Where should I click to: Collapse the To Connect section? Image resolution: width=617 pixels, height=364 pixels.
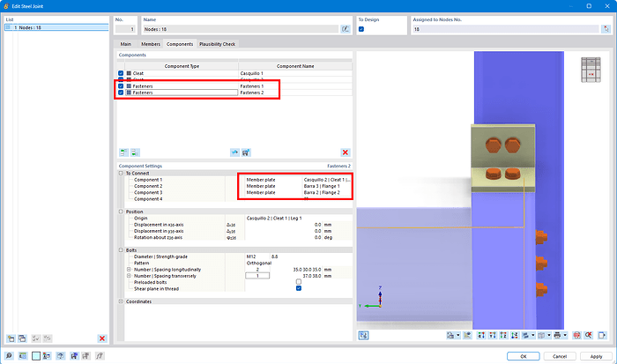[121, 174]
